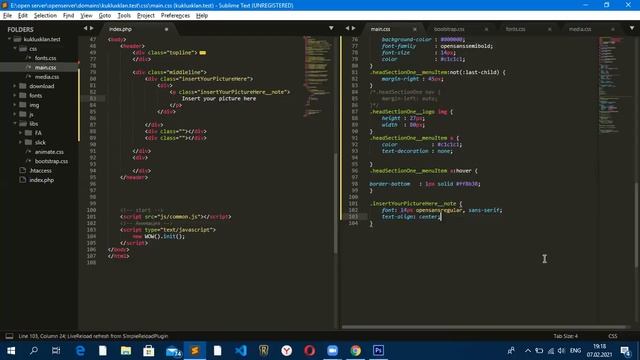The width and height of the screenshot is (640, 360).
Task: Open media.css in the sidebar
Action: point(47,77)
